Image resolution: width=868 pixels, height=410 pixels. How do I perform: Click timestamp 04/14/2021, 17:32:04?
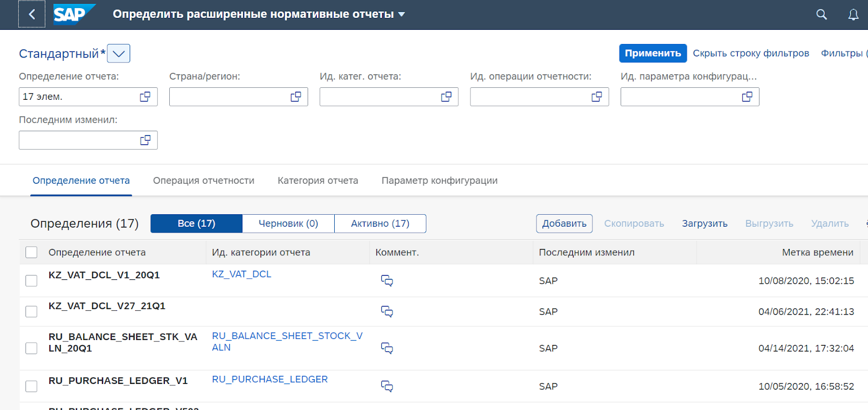pos(806,348)
